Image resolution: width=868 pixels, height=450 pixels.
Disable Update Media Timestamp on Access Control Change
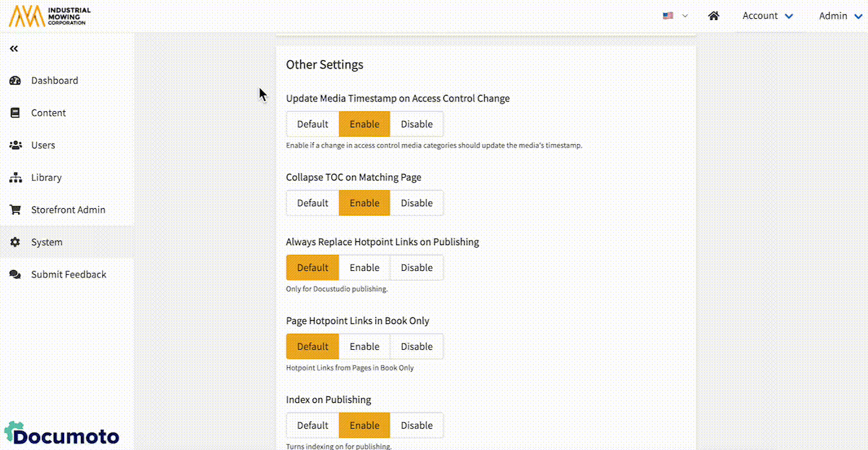(417, 124)
